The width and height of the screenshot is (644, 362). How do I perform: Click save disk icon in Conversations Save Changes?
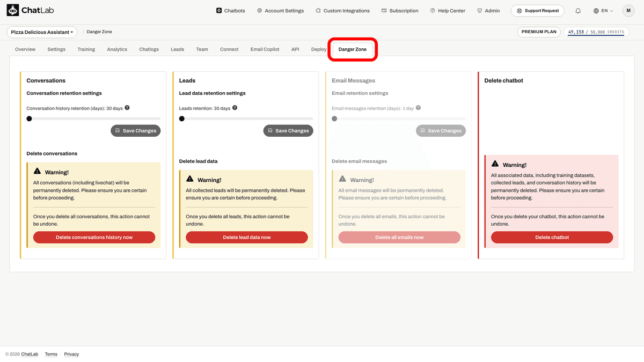pos(118,130)
